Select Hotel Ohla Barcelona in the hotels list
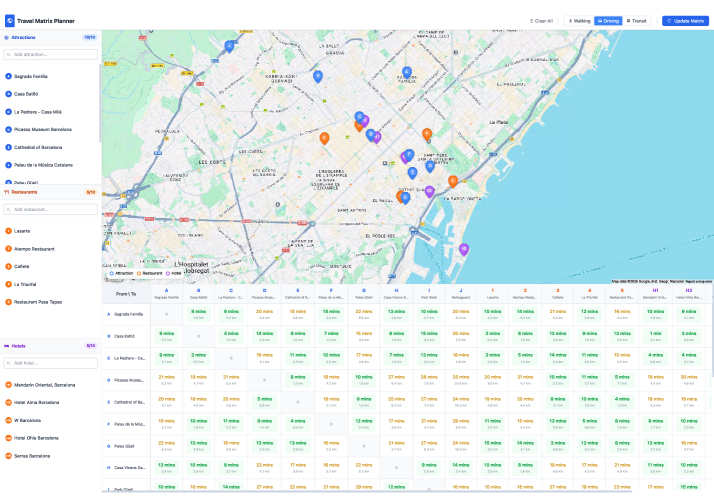The width and height of the screenshot is (714, 504). point(37,438)
